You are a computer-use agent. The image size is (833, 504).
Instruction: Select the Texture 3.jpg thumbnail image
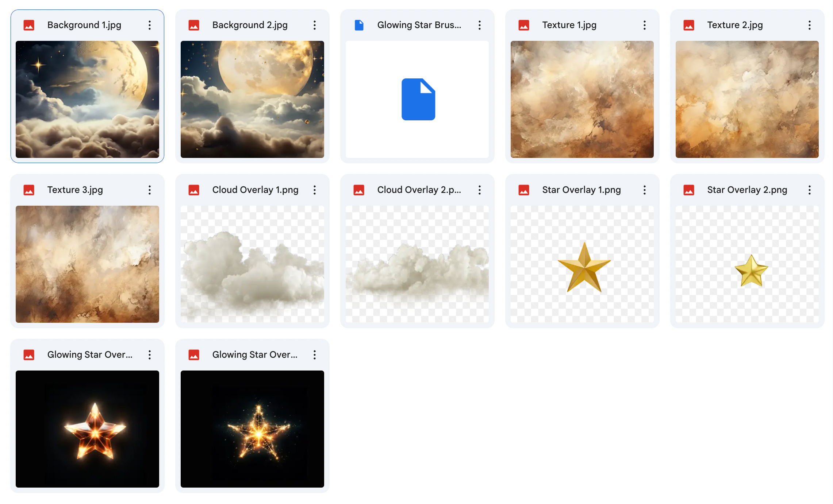pyautogui.click(x=87, y=264)
